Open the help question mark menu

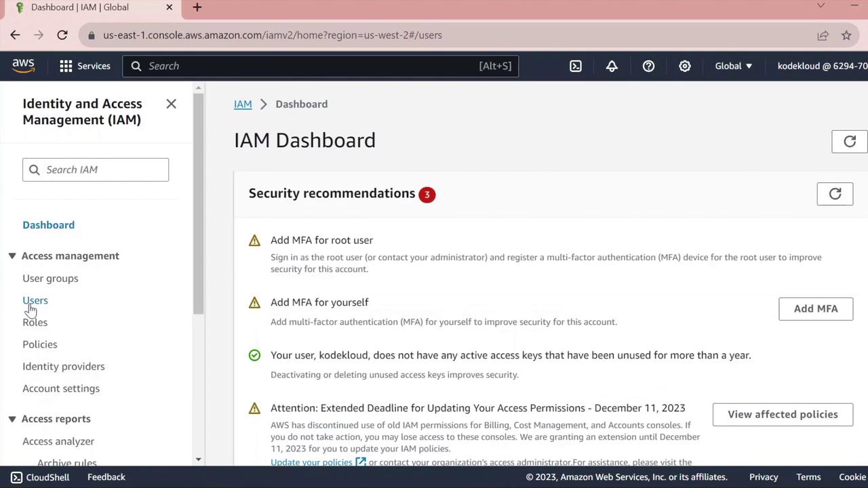click(x=648, y=66)
